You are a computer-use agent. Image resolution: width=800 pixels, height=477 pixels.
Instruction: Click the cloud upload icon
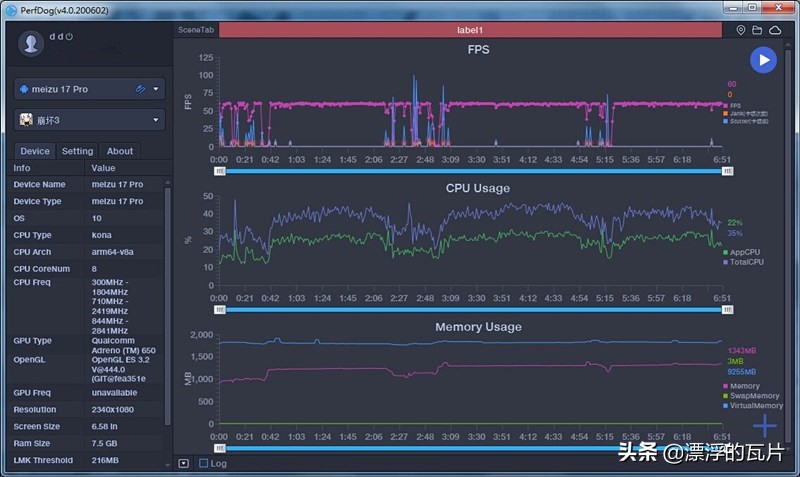coord(775,30)
